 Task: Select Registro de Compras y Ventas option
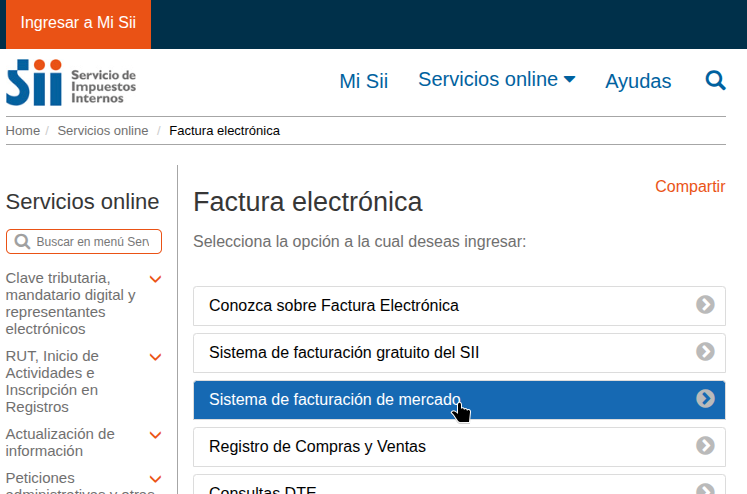(x=317, y=446)
